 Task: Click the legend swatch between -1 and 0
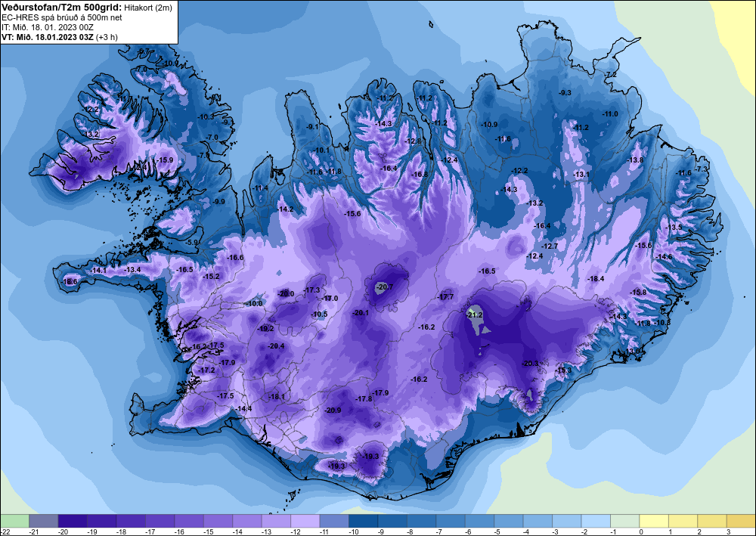coord(625,521)
